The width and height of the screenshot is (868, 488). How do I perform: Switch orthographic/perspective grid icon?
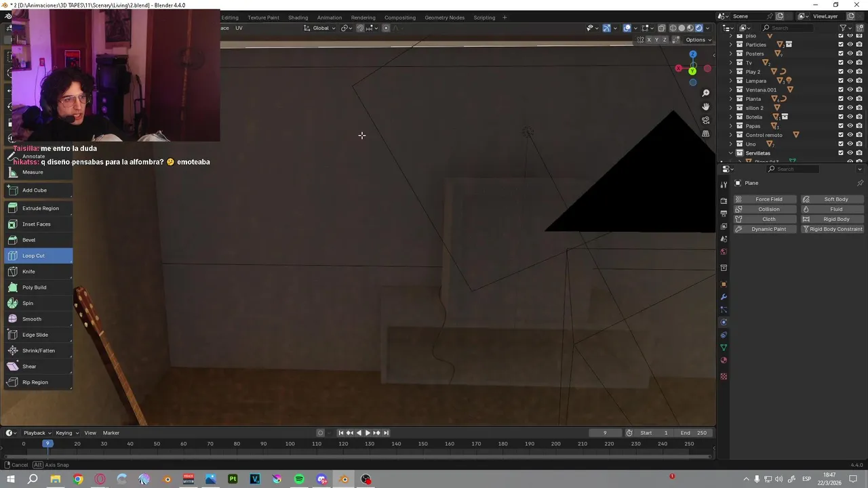click(x=706, y=134)
